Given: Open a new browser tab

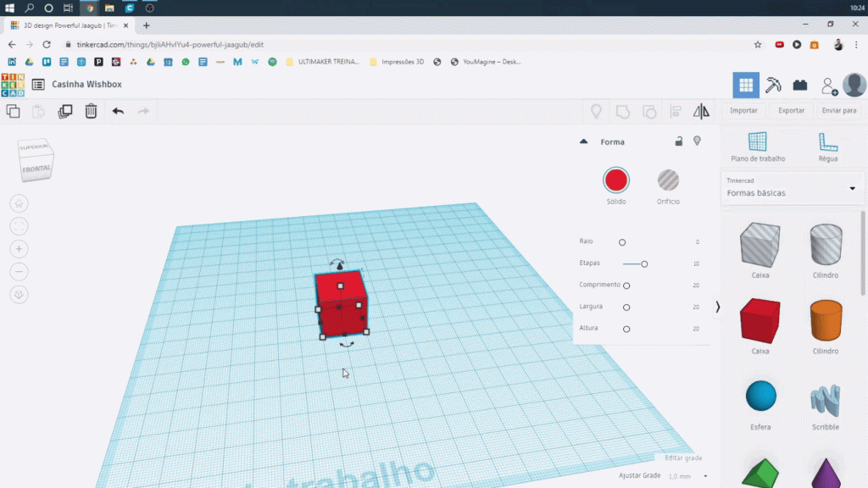Looking at the screenshot, I should point(146,25).
